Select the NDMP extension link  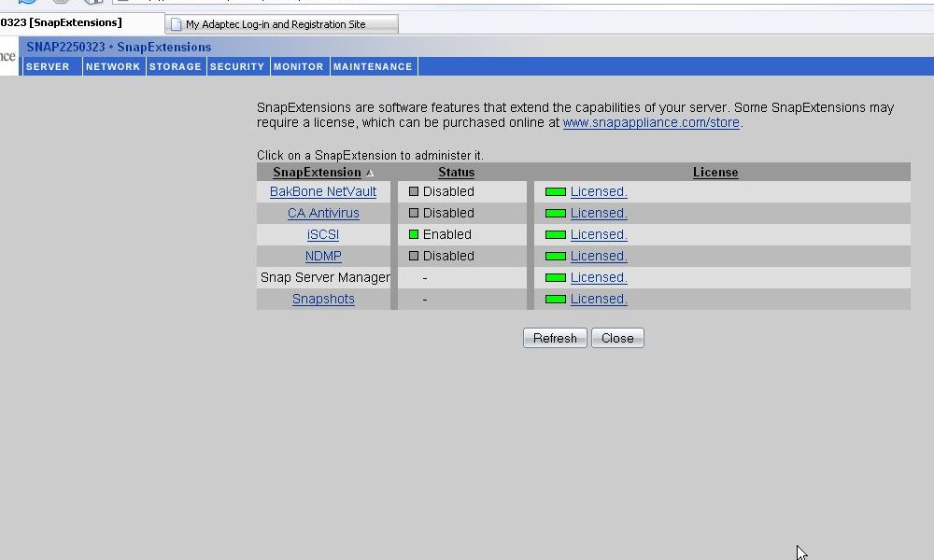click(x=323, y=256)
